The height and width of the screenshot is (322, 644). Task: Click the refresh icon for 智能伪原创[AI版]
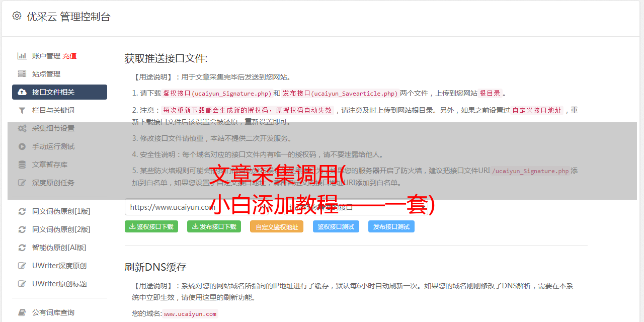point(22,248)
